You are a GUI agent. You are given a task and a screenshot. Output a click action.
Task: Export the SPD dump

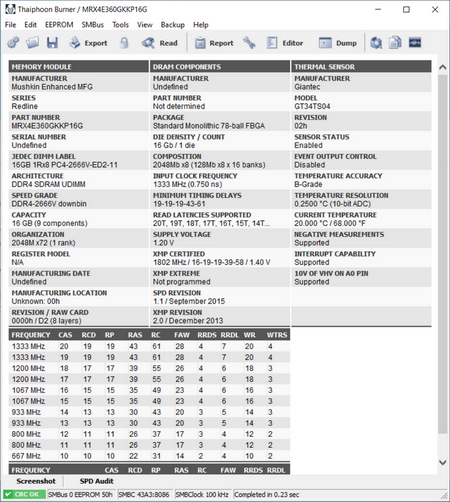click(89, 43)
